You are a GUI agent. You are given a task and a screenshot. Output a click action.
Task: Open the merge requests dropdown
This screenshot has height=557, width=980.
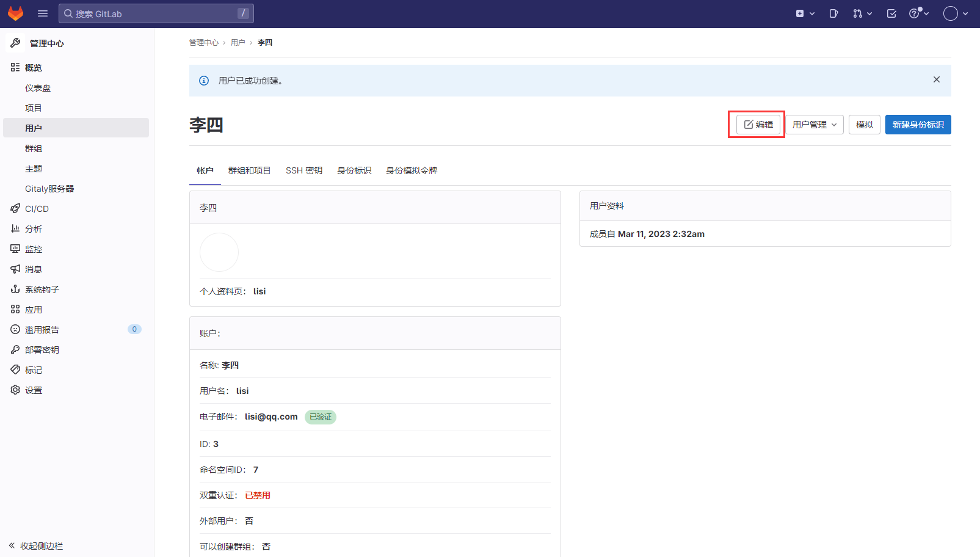pyautogui.click(x=862, y=13)
